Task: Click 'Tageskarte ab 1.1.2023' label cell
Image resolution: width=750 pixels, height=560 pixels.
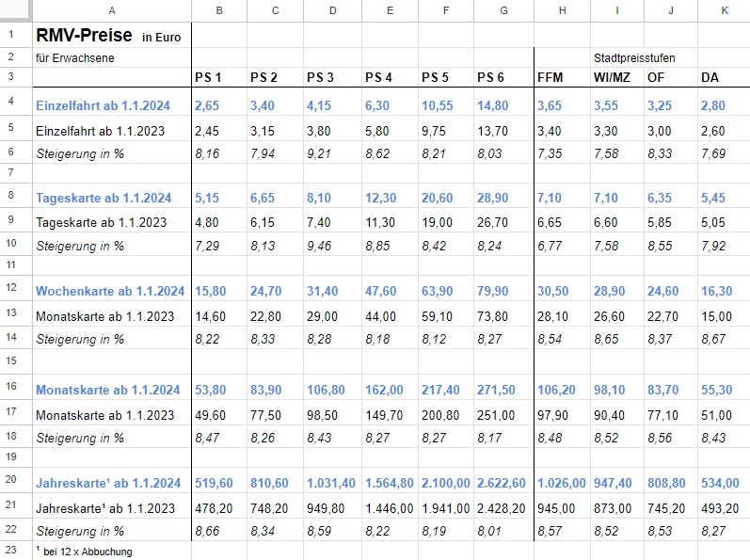Action: click(112, 222)
